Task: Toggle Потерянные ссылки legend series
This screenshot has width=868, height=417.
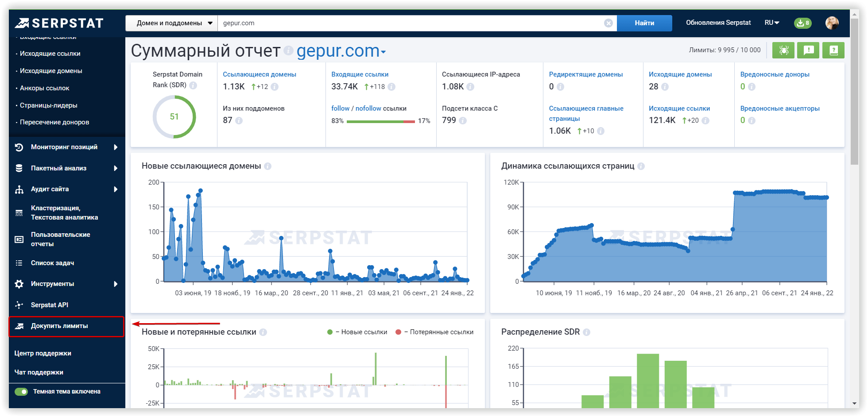Action: point(434,332)
